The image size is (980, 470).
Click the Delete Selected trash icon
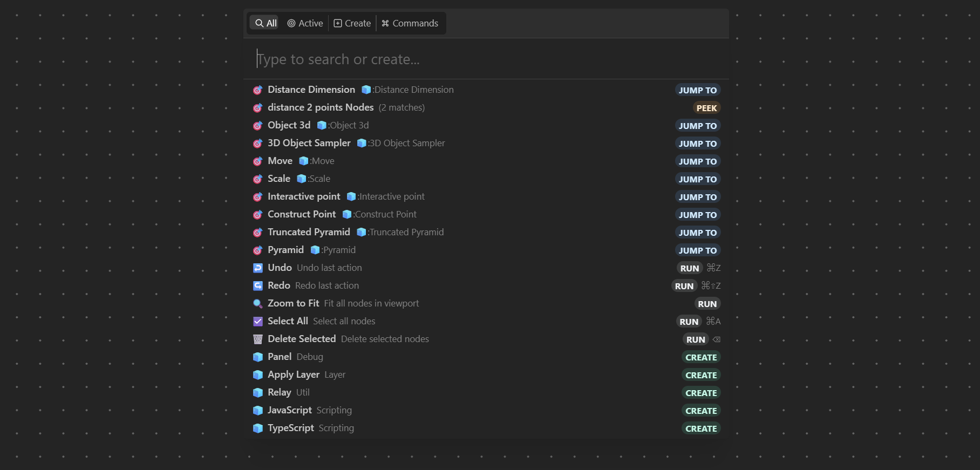(x=258, y=339)
